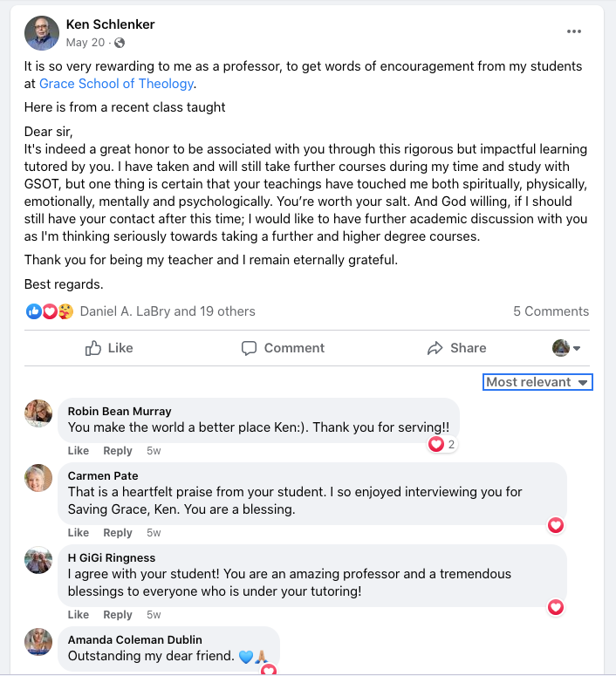This screenshot has width=616, height=676.
Task: Reply to Robin Bean Murray's comment
Action: coord(117,451)
